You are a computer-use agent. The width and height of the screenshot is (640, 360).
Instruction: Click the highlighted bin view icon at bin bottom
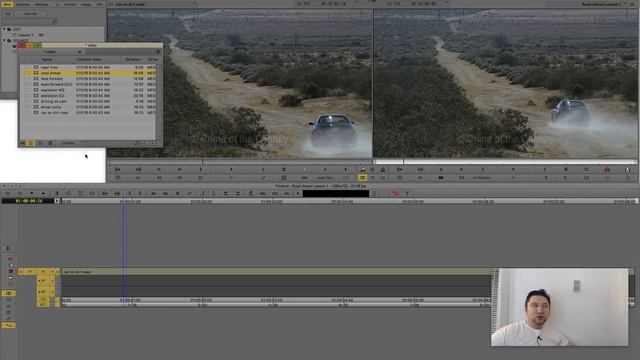tap(31, 143)
